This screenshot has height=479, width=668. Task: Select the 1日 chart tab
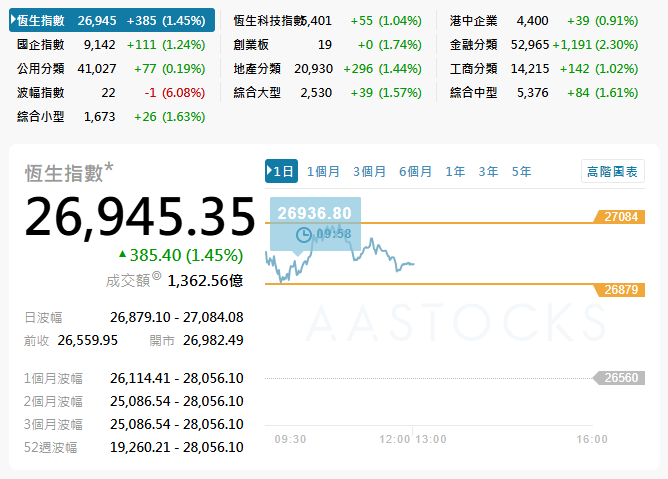(x=281, y=172)
